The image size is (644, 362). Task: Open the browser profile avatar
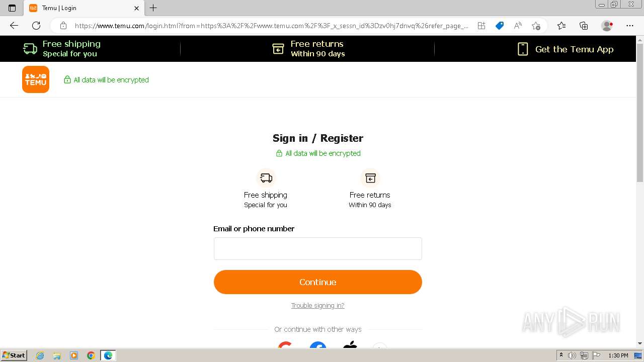(607, 26)
